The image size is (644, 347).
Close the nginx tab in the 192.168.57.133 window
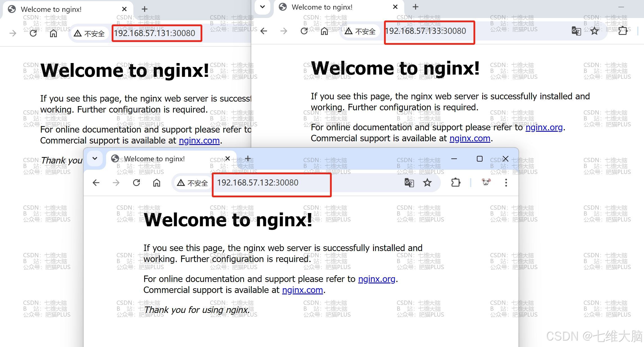tap(395, 7)
